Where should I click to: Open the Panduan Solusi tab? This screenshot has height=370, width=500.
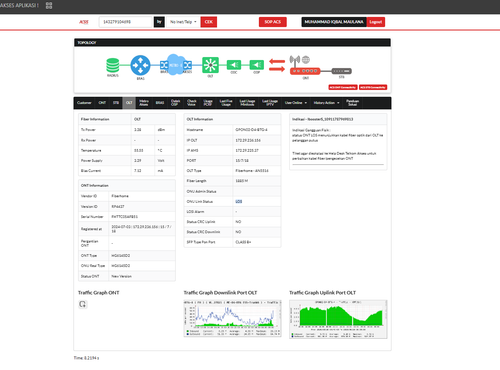tap(353, 103)
